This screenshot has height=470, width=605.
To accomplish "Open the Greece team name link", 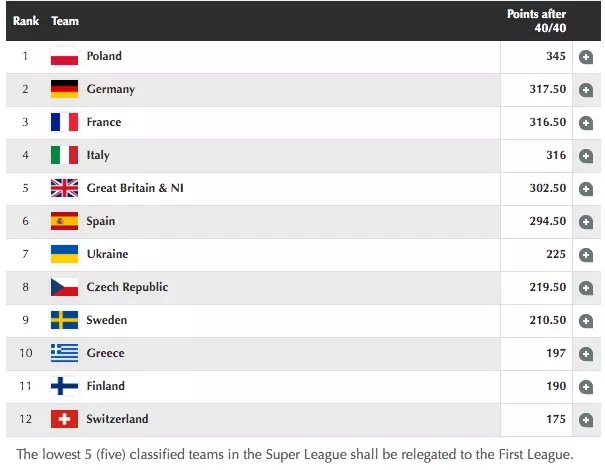I will click(x=105, y=353).
